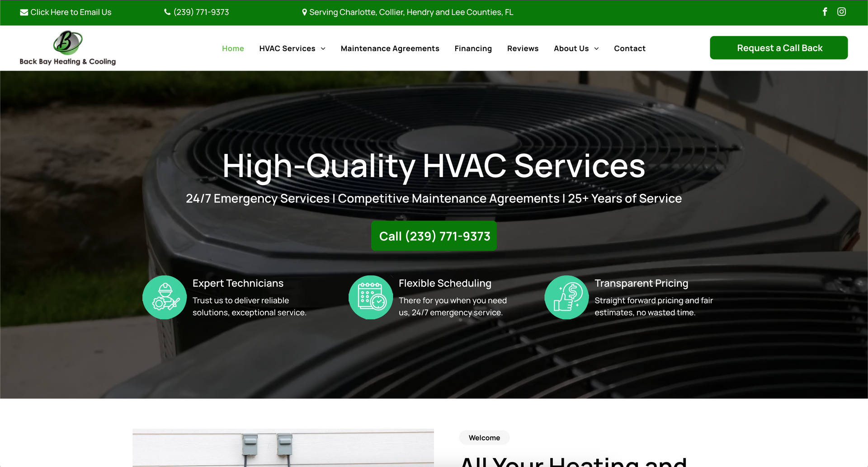This screenshot has width=868, height=467.
Task: Click the Flexible Scheduling calendar icon
Action: click(370, 297)
